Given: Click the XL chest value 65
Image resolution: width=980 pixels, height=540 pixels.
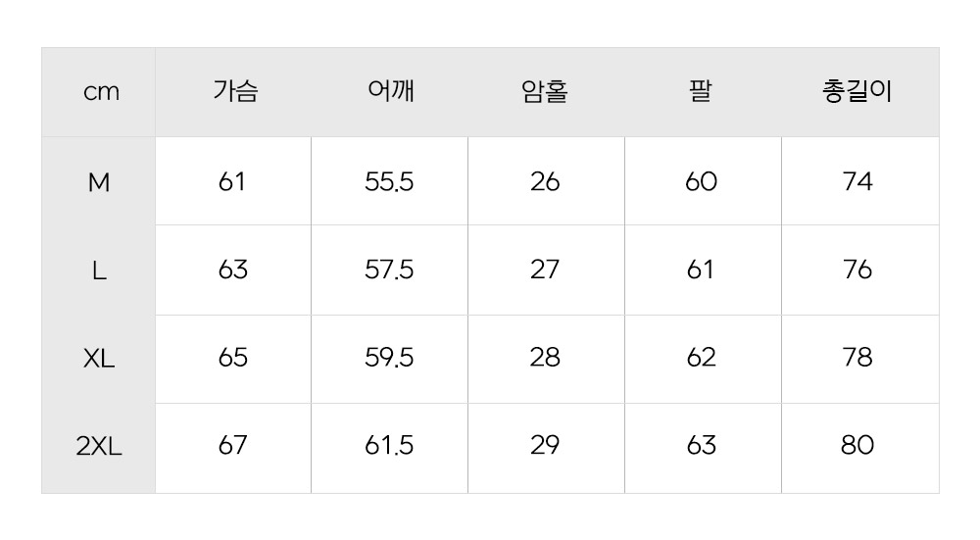Looking at the screenshot, I should pos(233,358).
